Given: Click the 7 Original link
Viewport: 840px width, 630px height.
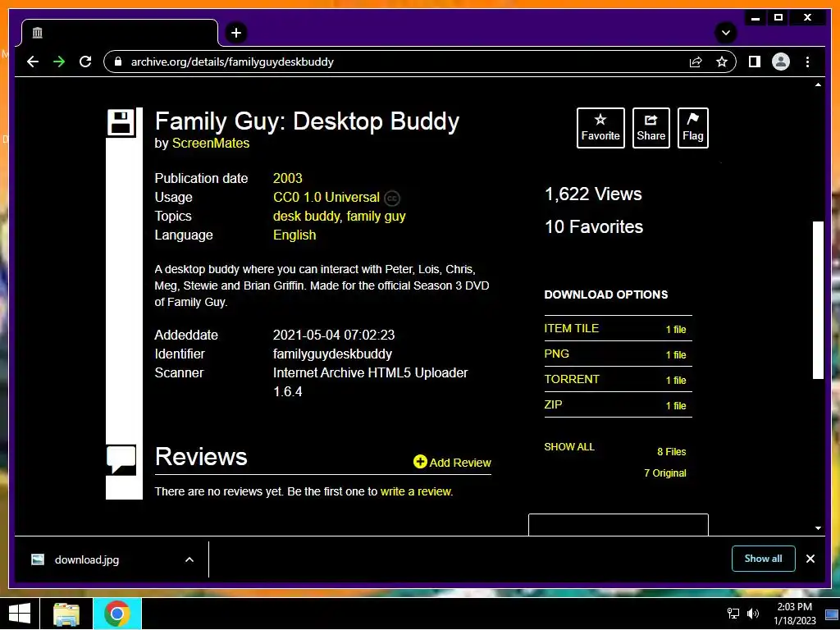Looking at the screenshot, I should (664, 473).
